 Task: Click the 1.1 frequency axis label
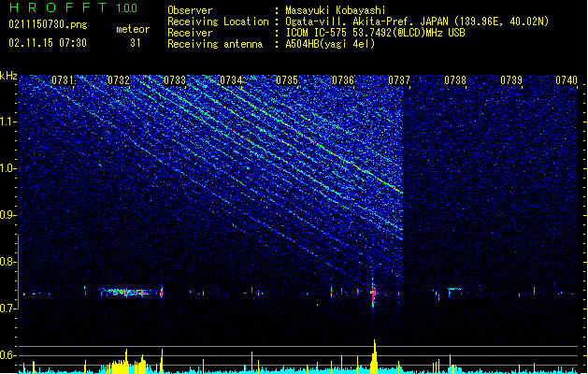pyautogui.click(x=8, y=122)
